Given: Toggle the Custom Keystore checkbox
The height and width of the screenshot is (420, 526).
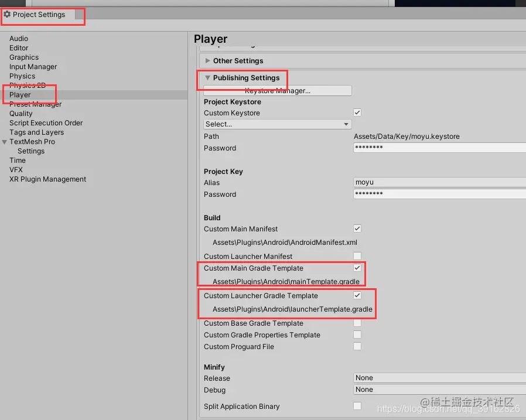Looking at the screenshot, I should click(357, 112).
